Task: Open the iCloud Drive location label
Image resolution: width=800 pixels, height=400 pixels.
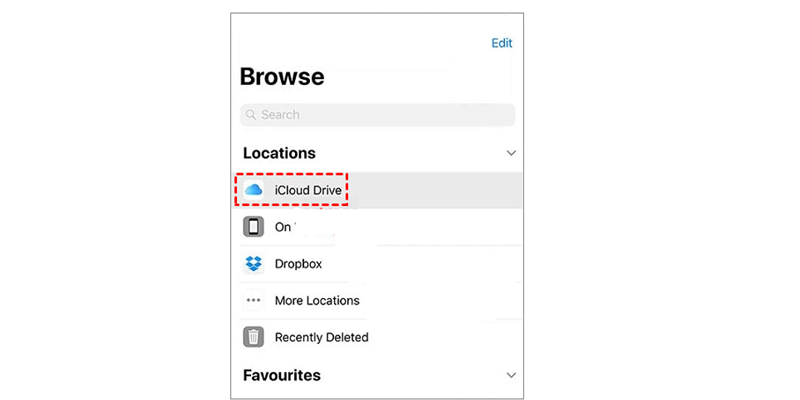Action: point(308,190)
